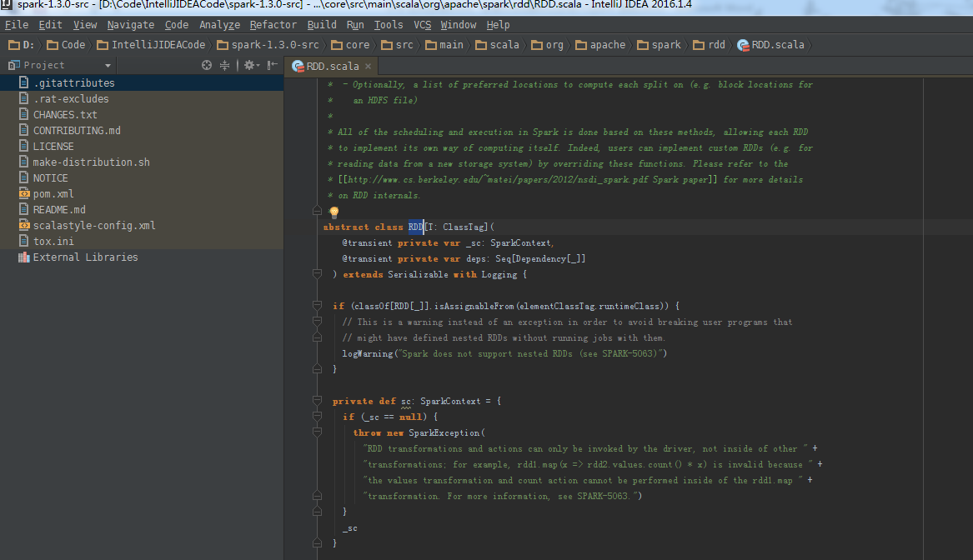
Task: Open the View menu
Action: tap(85, 25)
